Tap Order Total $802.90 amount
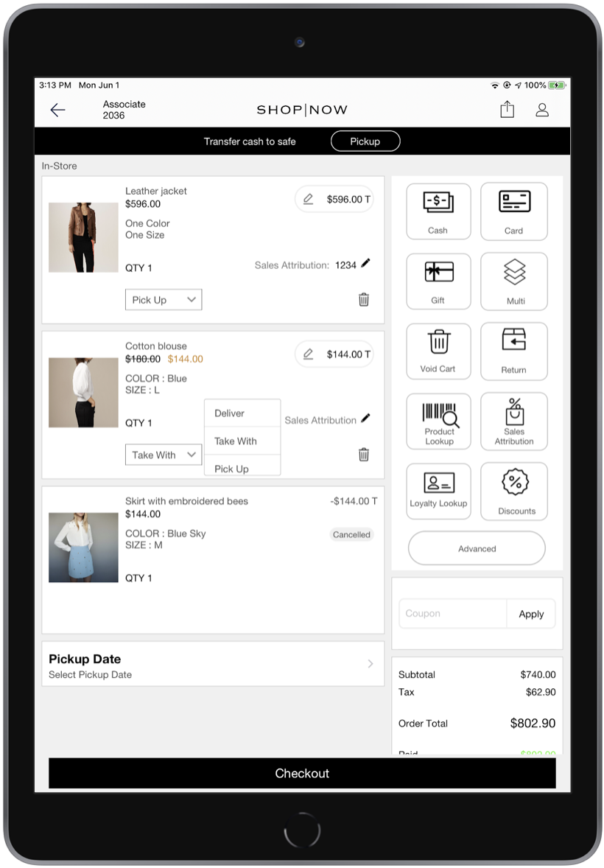The image size is (604, 868). pos(533,723)
